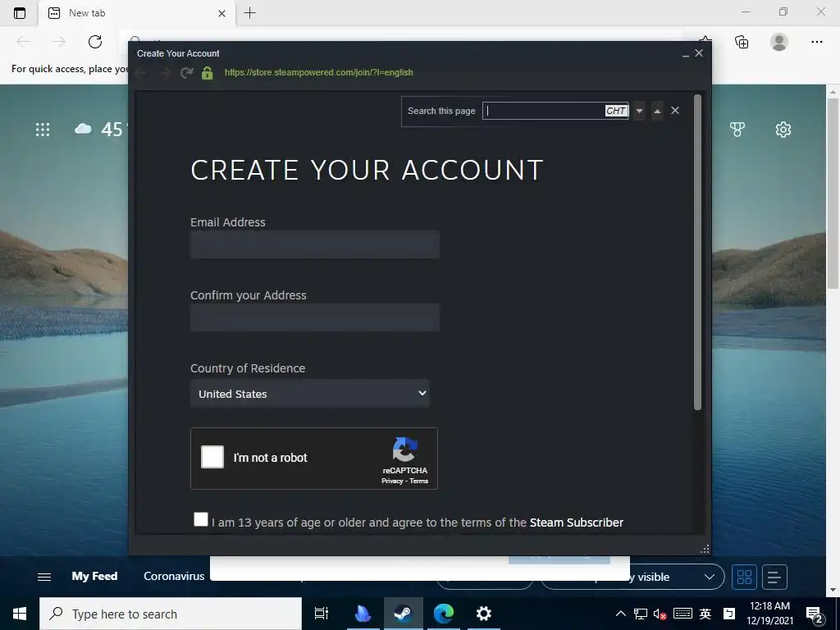Click the green secure padlock icon
The width and height of the screenshot is (840, 630).
click(x=208, y=73)
